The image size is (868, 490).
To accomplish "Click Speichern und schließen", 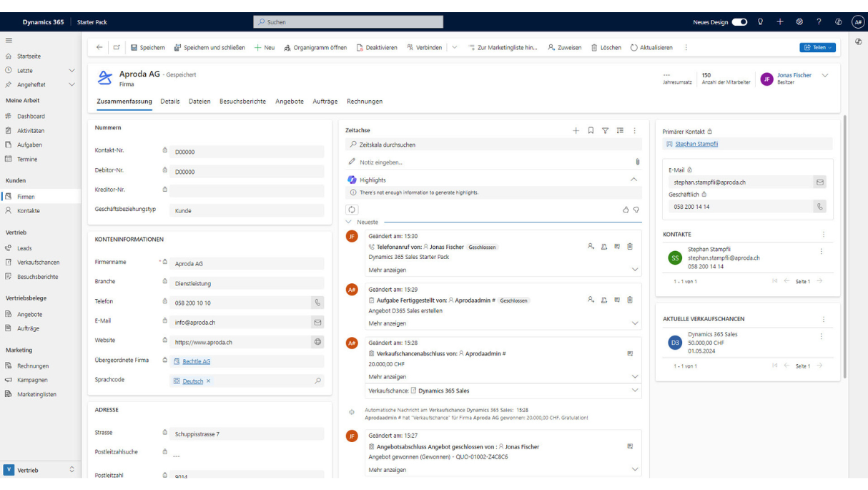I will [209, 47].
